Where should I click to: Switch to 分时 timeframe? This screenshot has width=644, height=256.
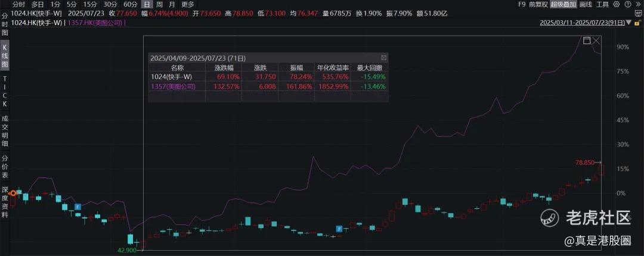click(18, 5)
